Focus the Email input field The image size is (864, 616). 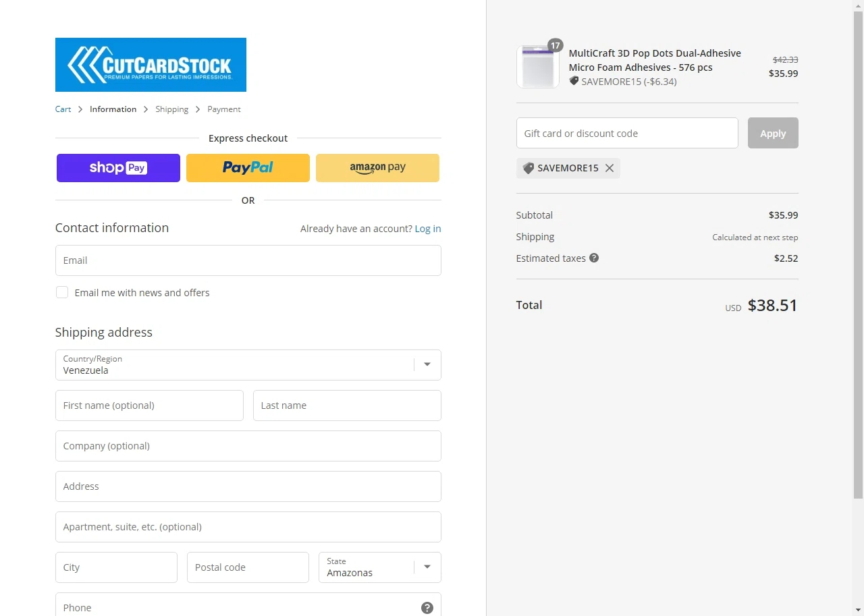(x=248, y=260)
